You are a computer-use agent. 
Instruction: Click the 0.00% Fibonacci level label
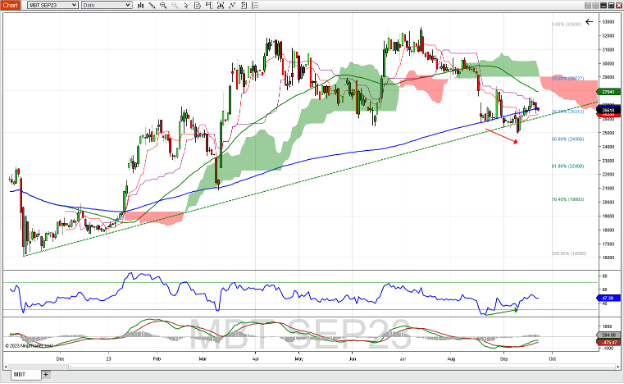point(567,24)
